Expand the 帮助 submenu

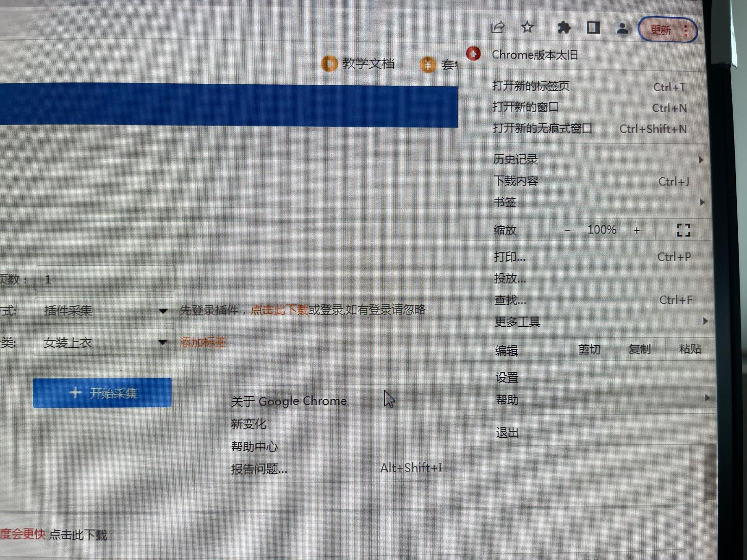[x=589, y=399]
